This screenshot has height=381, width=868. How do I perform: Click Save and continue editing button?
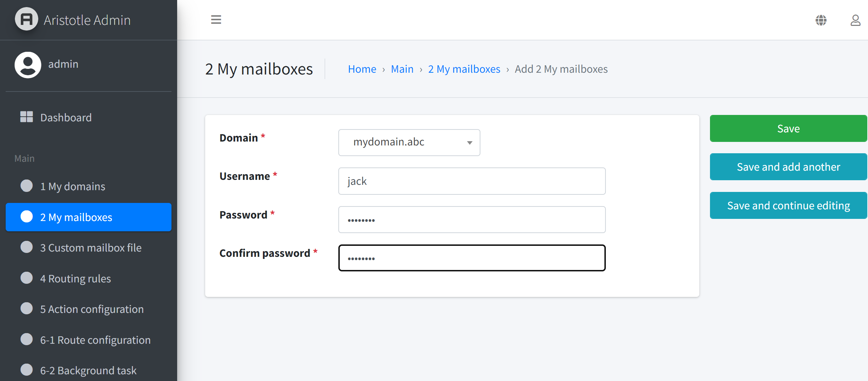788,205
